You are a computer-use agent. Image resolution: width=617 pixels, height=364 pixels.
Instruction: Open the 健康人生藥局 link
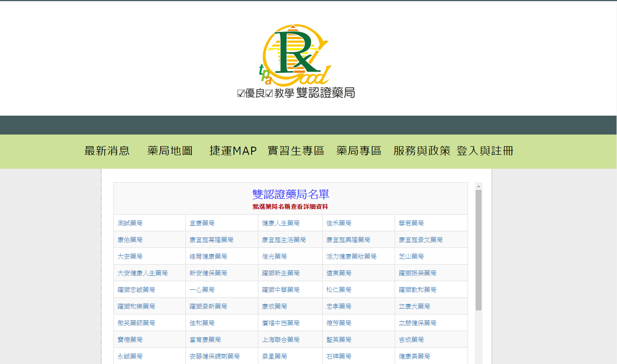pyautogui.click(x=281, y=223)
